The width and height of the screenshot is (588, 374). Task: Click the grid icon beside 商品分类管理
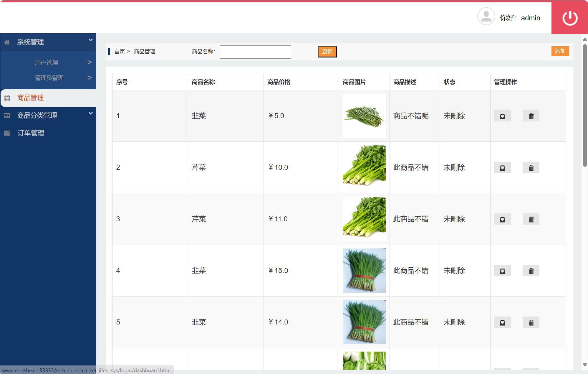pyautogui.click(x=7, y=115)
